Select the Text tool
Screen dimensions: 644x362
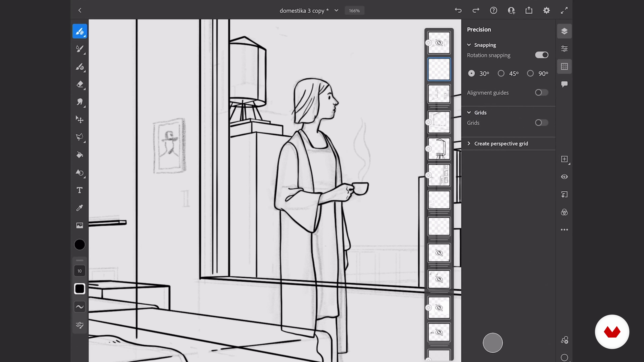(x=80, y=190)
